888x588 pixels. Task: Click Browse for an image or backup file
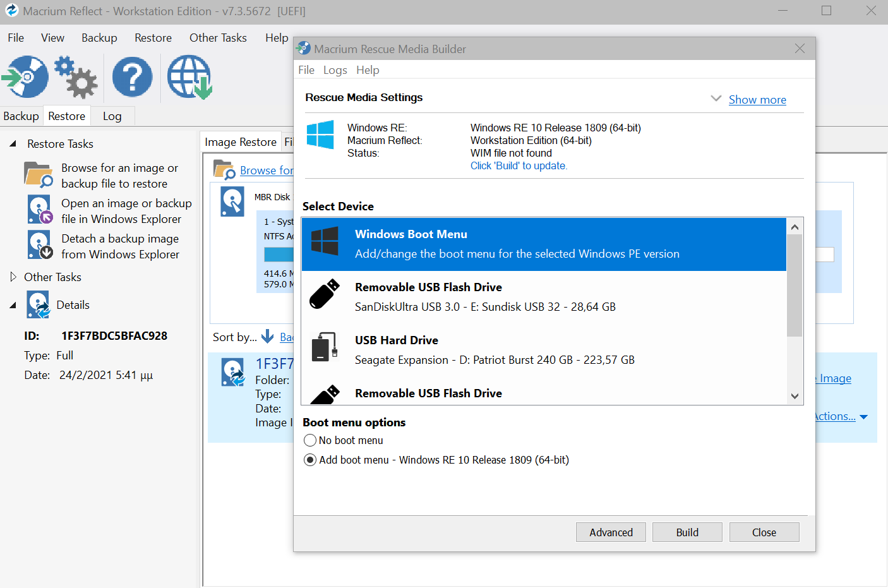(x=119, y=176)
